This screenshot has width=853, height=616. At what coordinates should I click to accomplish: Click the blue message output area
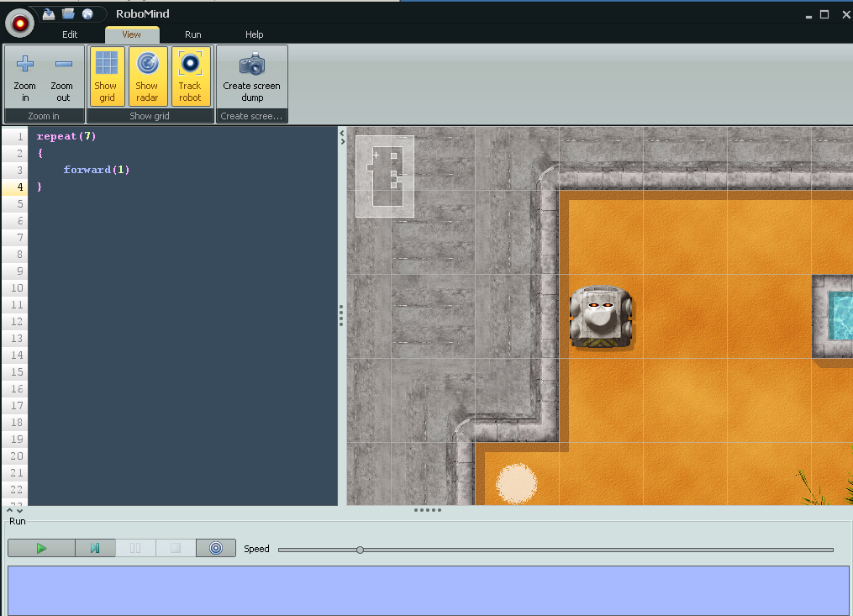pos(428,591)
